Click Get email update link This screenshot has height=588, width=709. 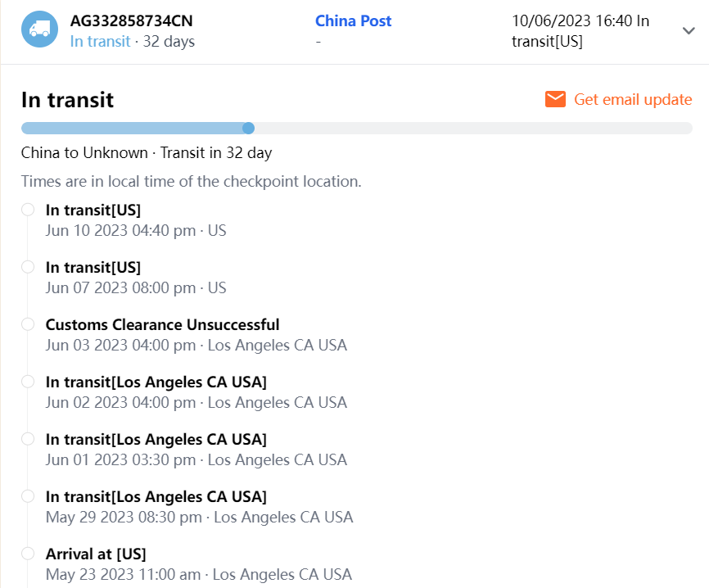click(633, 99)
